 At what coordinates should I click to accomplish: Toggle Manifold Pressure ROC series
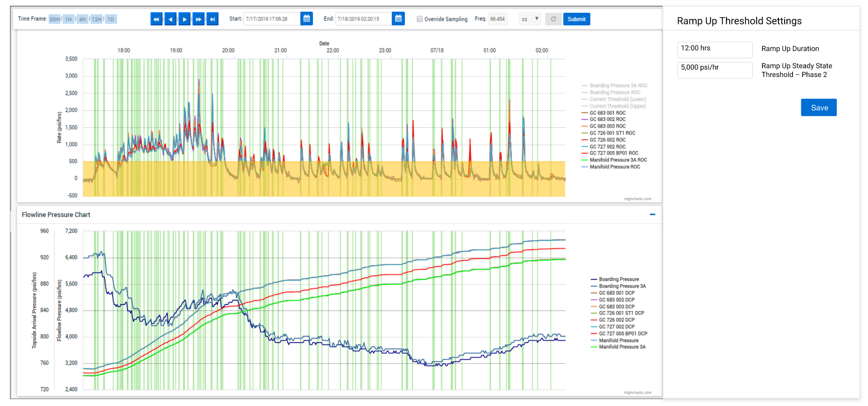click(611, 167)
